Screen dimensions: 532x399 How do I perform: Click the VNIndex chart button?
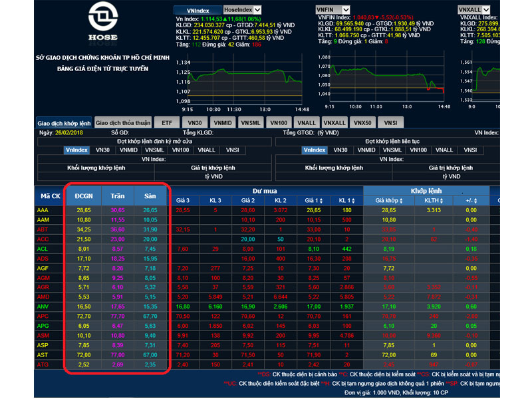pos(198,10)
